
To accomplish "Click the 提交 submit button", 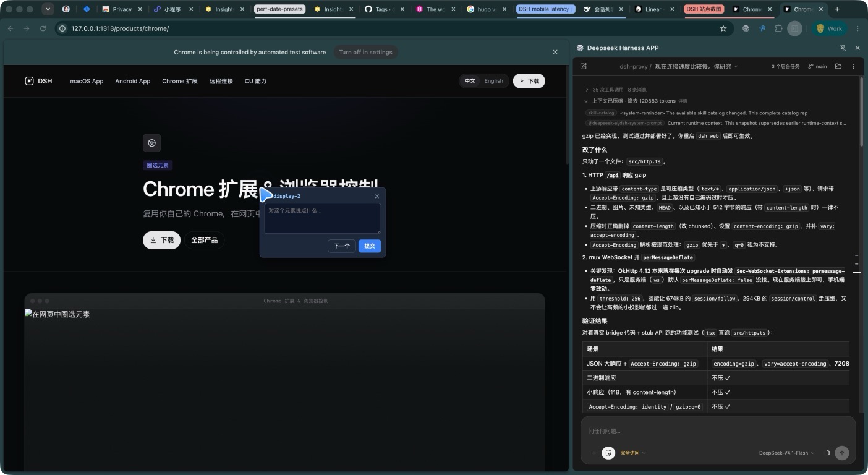I will coord(370,246).
